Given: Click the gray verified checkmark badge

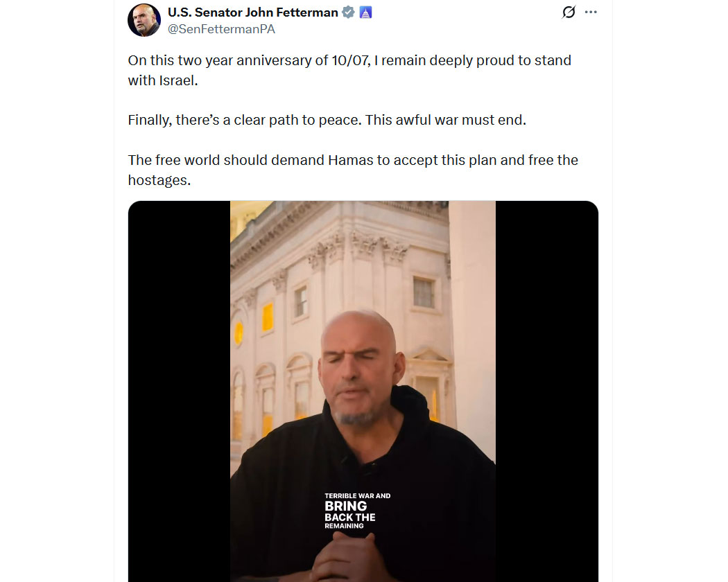Looking at the screenshot, I should [x=349, y=12].
